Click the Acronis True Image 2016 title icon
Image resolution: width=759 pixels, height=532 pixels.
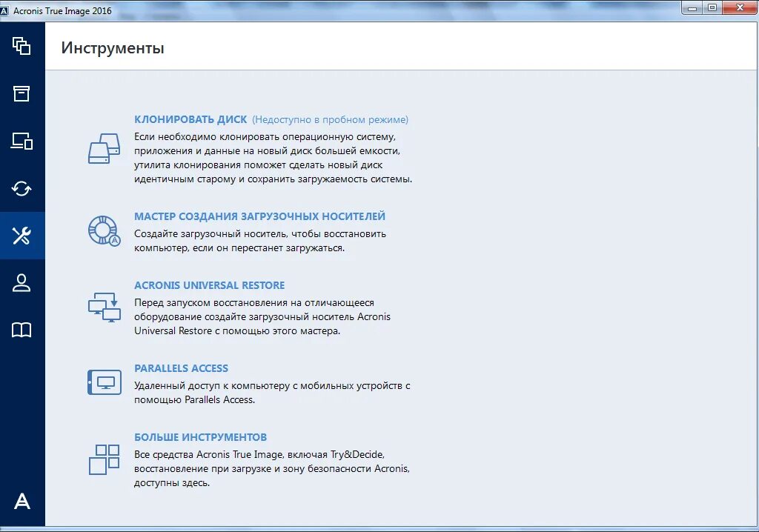[x=4, y=11]
